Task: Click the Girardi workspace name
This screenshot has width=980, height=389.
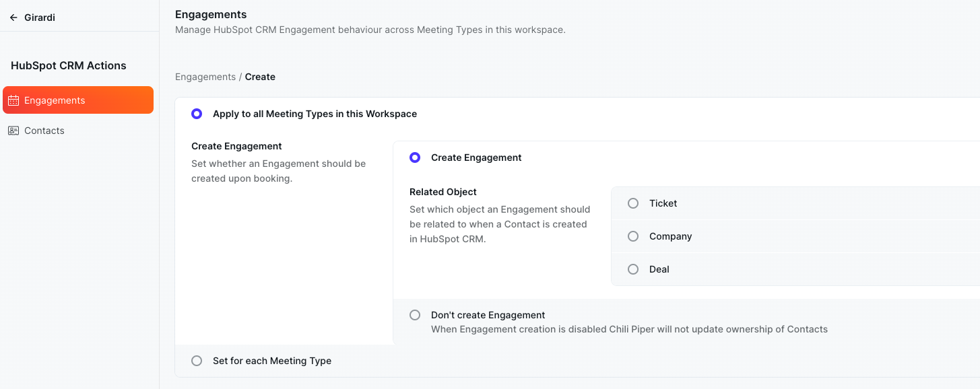Action: [40, 17]
